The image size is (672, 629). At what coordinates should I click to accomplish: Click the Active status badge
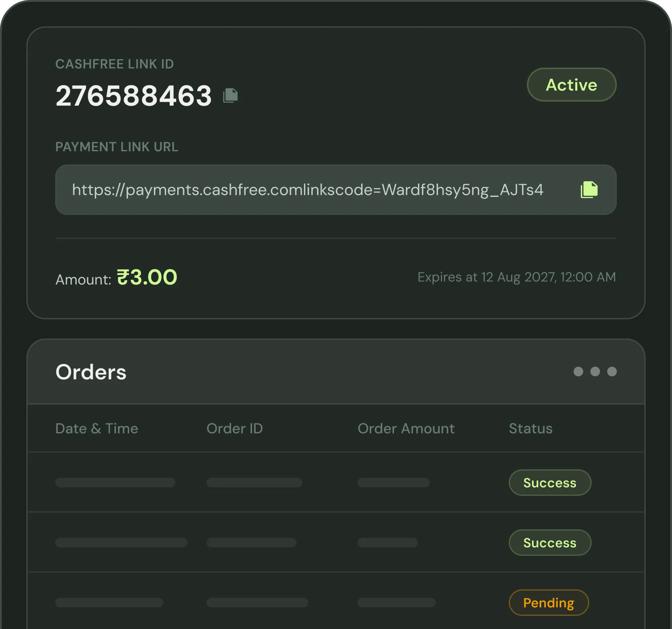click(x=572, y=85)
